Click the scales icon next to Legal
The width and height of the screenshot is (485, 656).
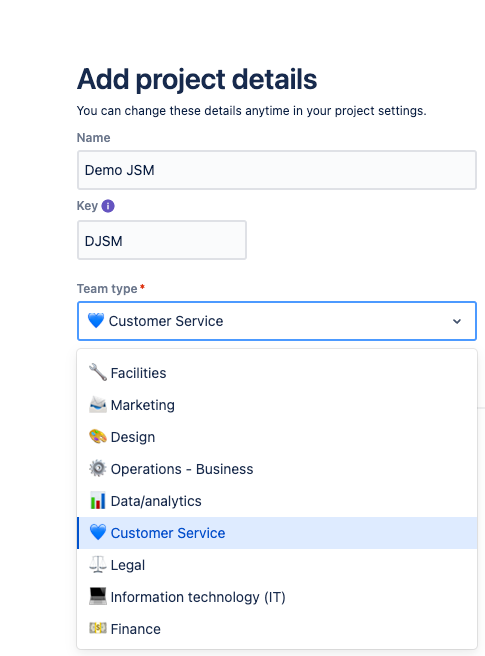[x=98, y=564]
